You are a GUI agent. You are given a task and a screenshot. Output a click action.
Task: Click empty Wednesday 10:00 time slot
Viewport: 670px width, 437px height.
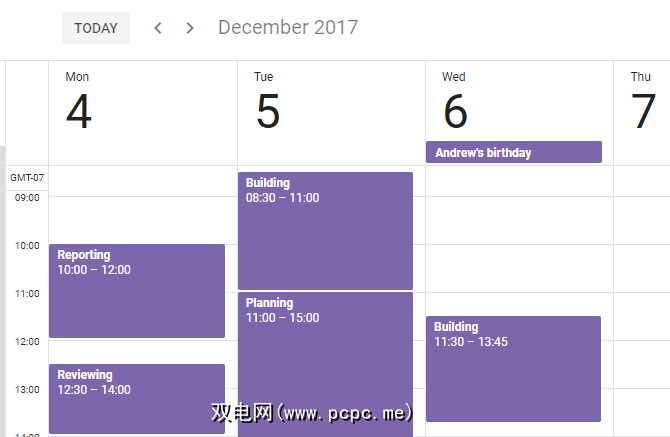(x=519, y=268)
